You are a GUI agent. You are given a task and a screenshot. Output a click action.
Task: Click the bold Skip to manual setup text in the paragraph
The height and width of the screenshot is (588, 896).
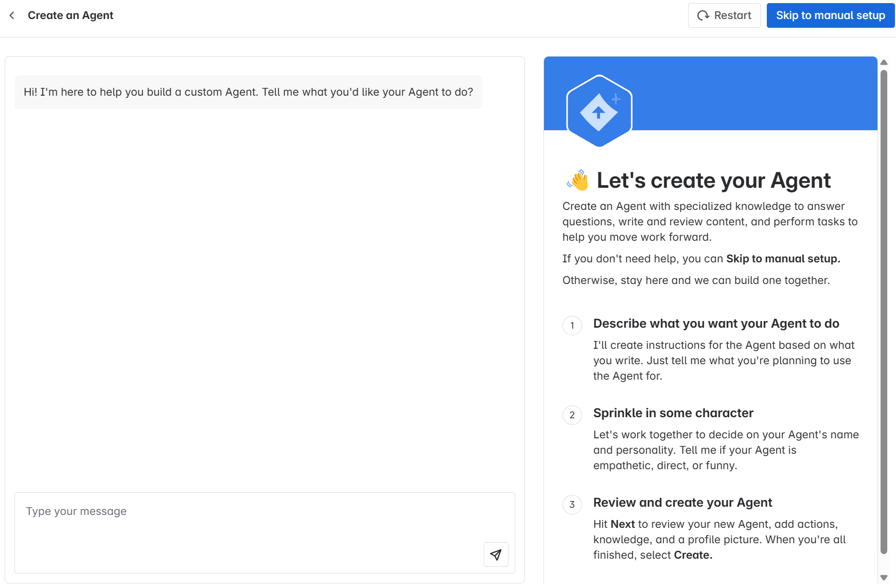click(x=783, y=259)
